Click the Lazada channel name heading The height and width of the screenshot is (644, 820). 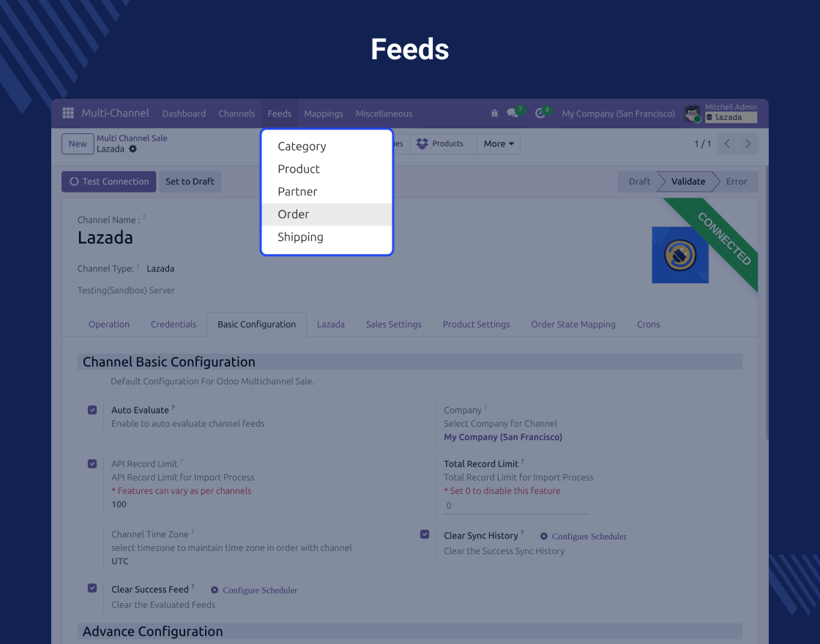[105, 238]
